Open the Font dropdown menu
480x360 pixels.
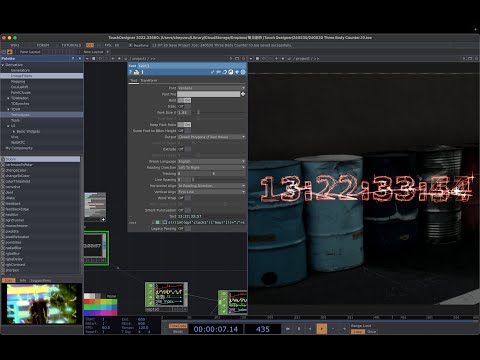[211, 88]
